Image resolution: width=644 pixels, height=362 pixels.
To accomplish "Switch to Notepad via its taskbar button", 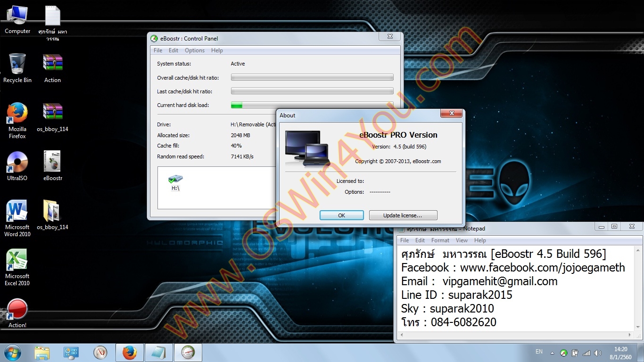I will [x=159, y=353].
